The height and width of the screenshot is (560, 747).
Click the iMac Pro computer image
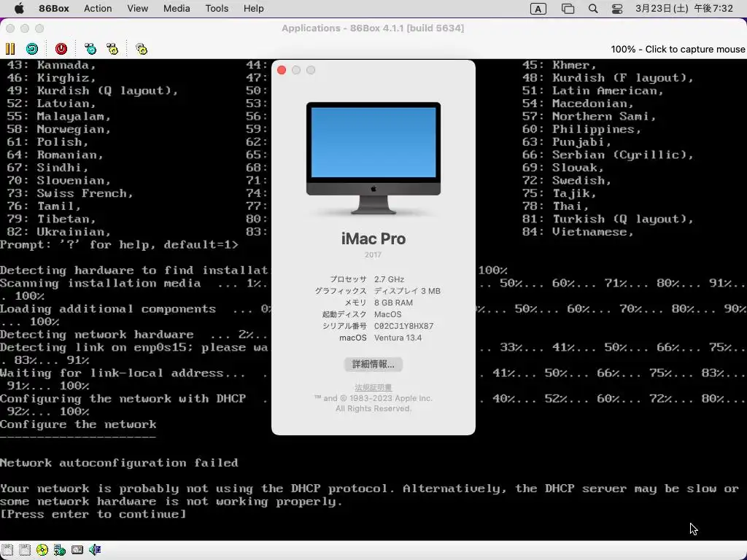[x=373, y=158]
